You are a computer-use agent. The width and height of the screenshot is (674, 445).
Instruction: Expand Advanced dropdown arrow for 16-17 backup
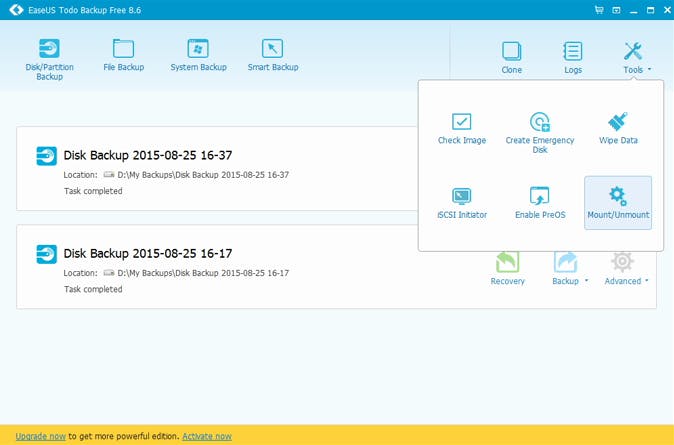coord(646,281)
